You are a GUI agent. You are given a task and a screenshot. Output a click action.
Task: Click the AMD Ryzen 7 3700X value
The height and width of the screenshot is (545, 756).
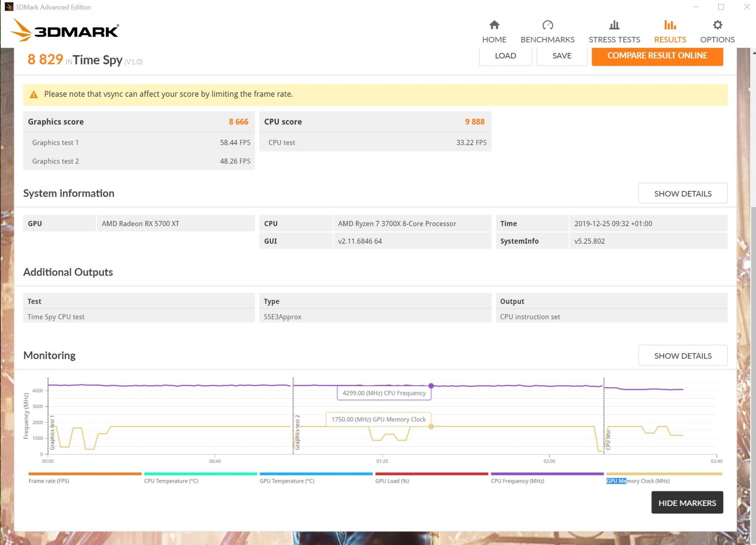397,223
